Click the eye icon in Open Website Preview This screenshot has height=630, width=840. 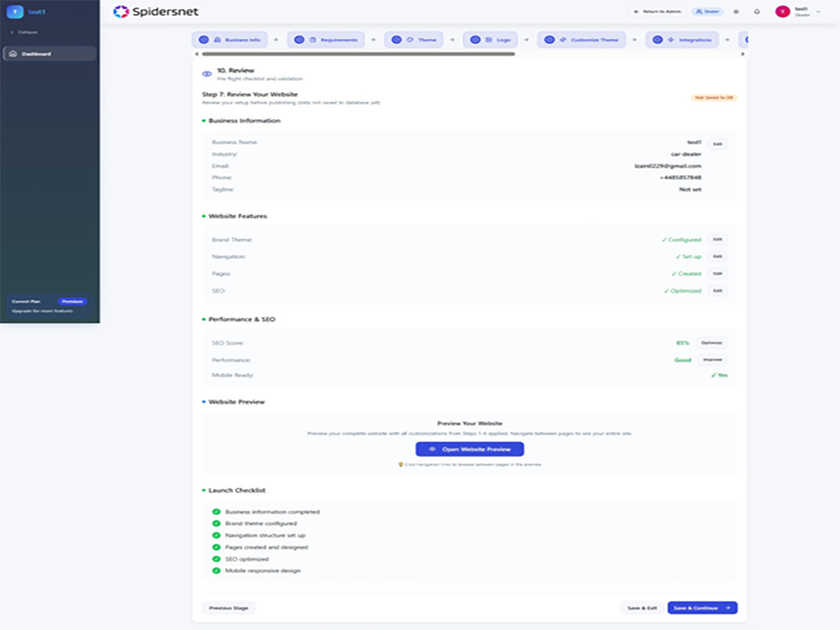tap(433, 449)
